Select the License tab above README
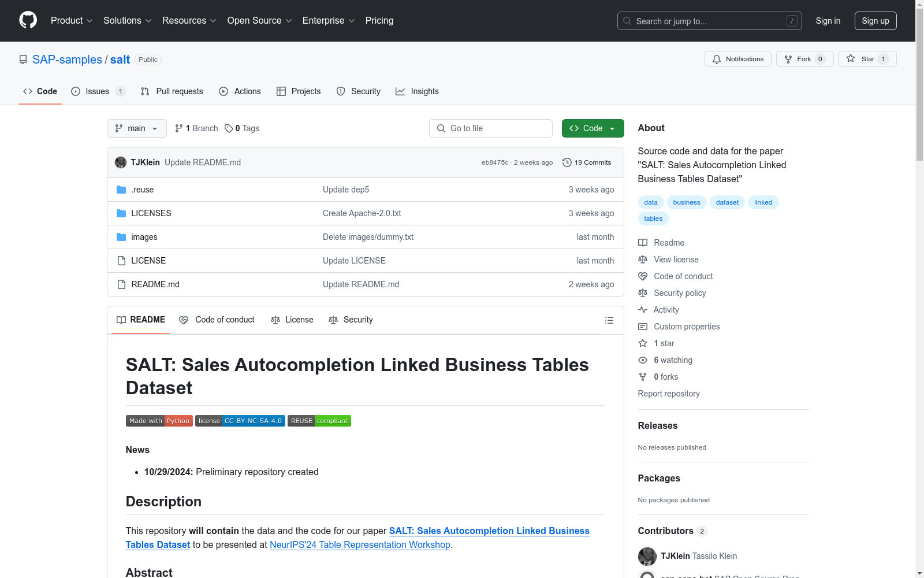The width and height of the screenshot is (924, 578). tap(292, 320)
